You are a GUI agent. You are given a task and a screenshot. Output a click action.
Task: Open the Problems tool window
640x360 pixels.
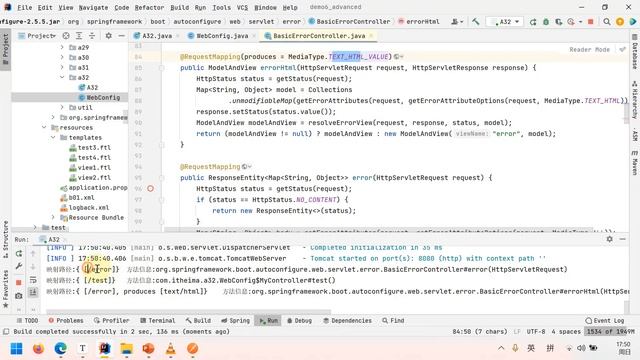[x=66, y=321]
